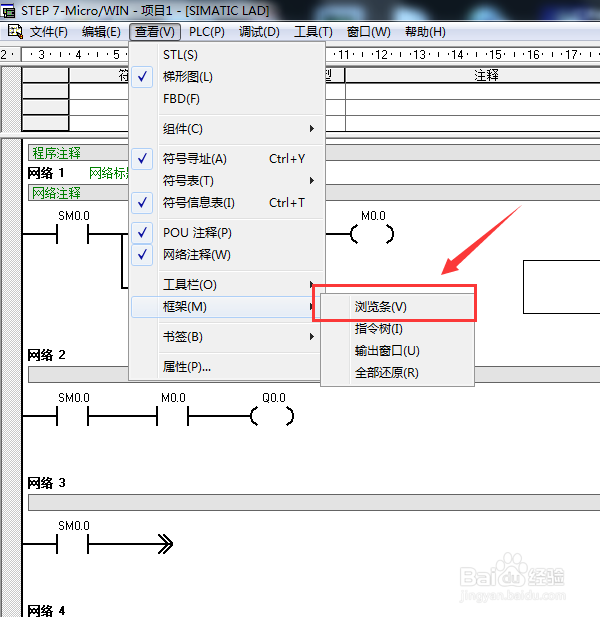The width and height of the screenshot is (600, 617).
Task: Expand the 组件(C) submenu
Action: point(227,129)
